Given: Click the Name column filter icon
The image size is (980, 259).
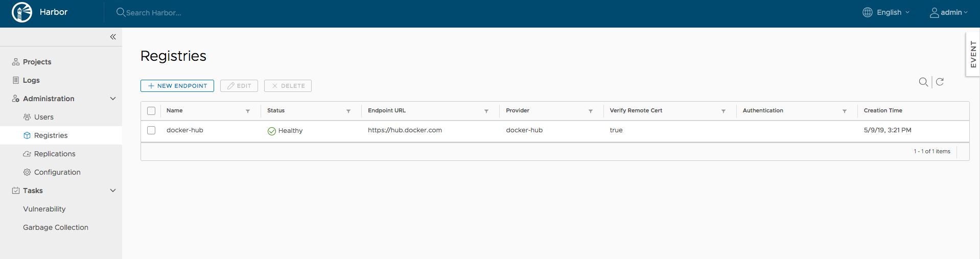Looking at the screenshot, I should point(248,111).
